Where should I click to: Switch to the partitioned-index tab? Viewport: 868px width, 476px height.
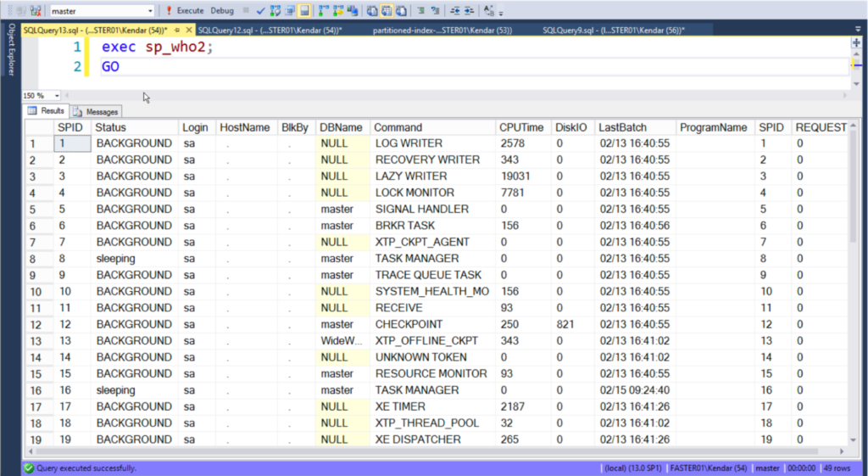click(442, 30)
